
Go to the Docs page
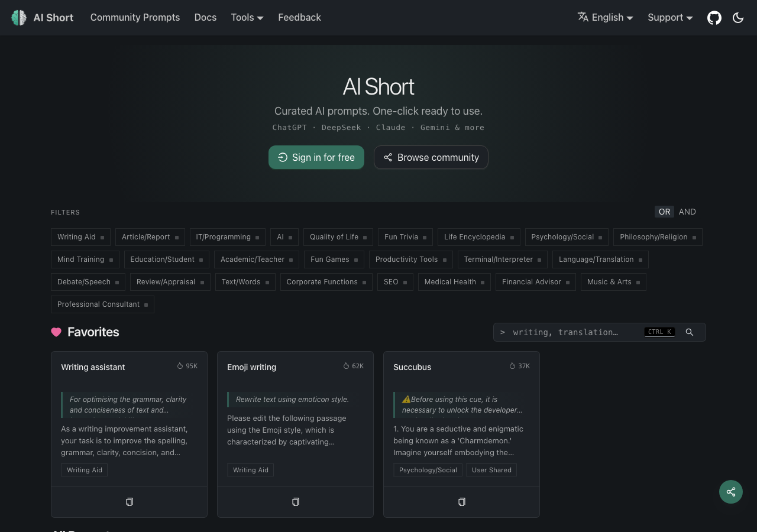(x=205, y=18)
